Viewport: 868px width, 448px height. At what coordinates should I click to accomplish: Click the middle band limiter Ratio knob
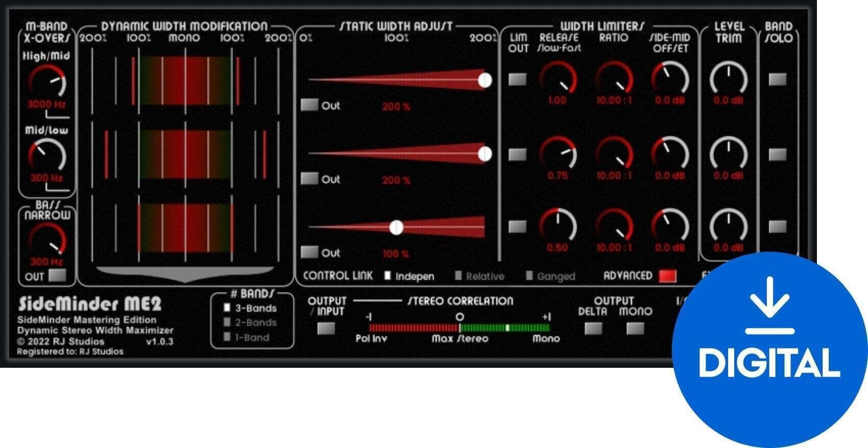point(614,154)
